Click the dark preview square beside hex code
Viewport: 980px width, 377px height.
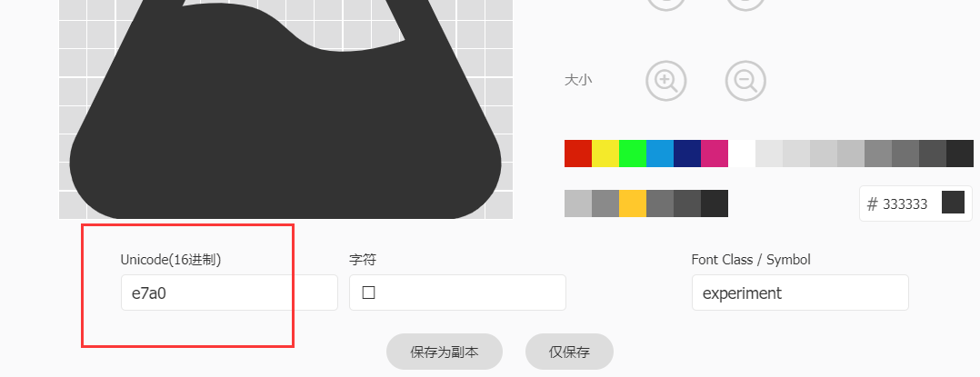point(953,203)
